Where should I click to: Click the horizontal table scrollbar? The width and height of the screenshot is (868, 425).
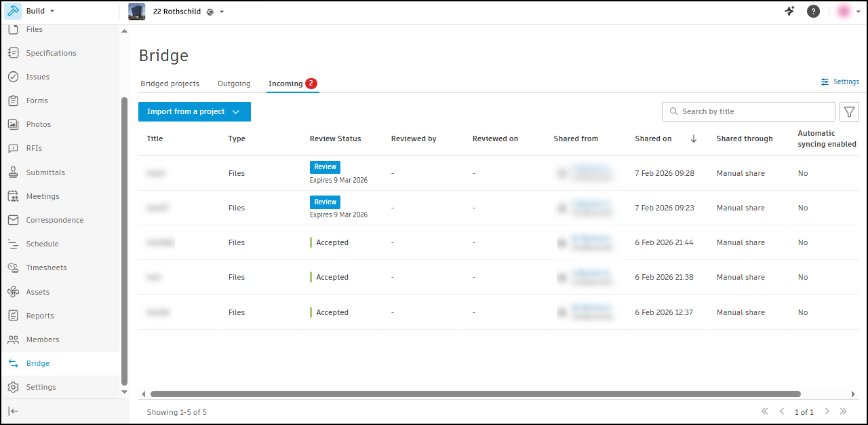click(475, 394)
